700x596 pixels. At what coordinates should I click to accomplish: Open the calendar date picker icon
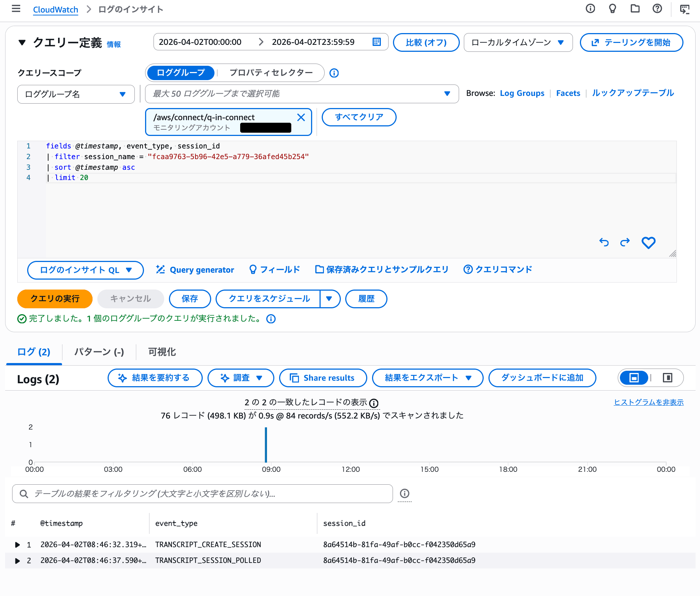click(376, 42)
